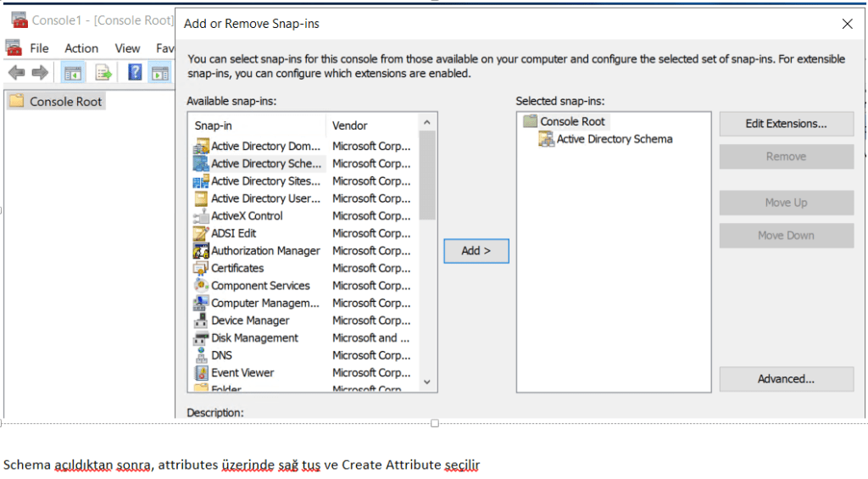Click the Forward arrow toolbar icon

(x=40, y=73)
